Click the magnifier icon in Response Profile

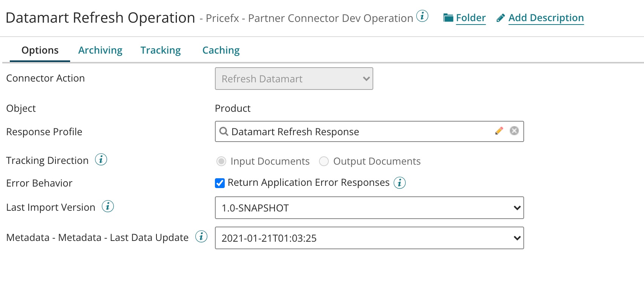point(224,131)
